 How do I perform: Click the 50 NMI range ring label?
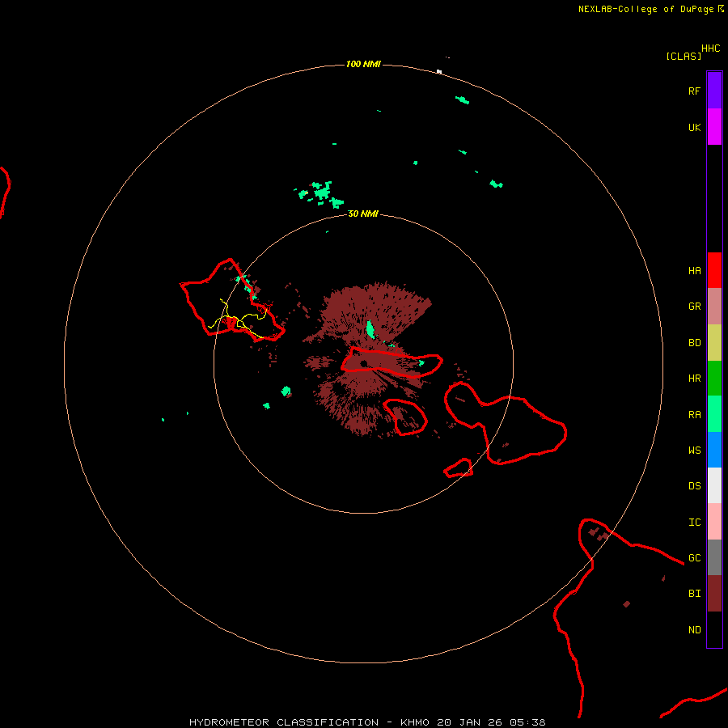click(x=363, y=214)
